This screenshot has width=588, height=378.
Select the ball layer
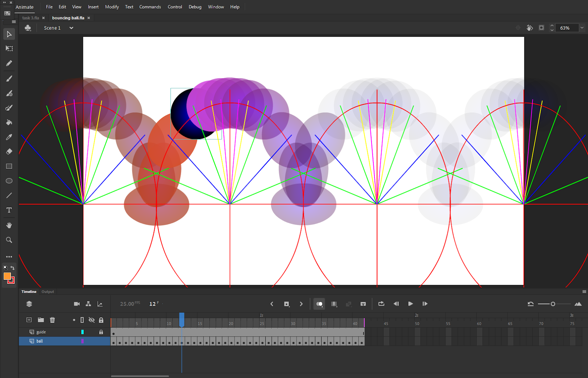(65, 341)
